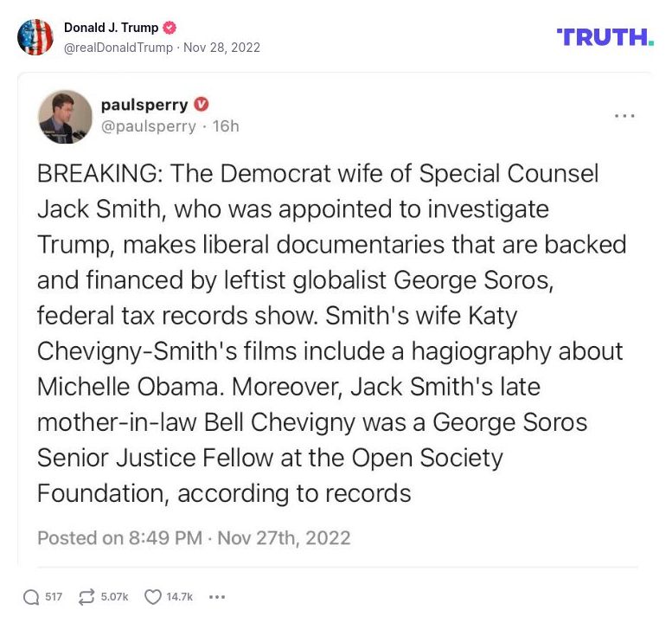
Task: Open the @realDonaldTrump handle link
Action: click(118, 48)
